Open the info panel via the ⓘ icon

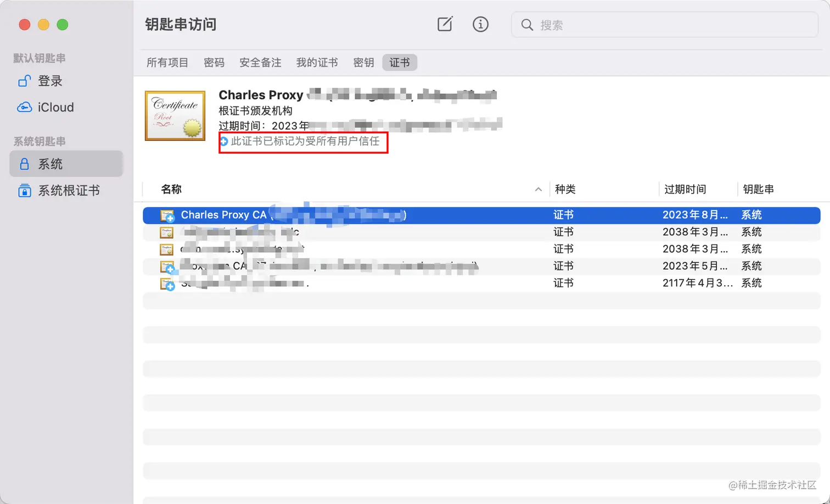click(x=480, y=24)
